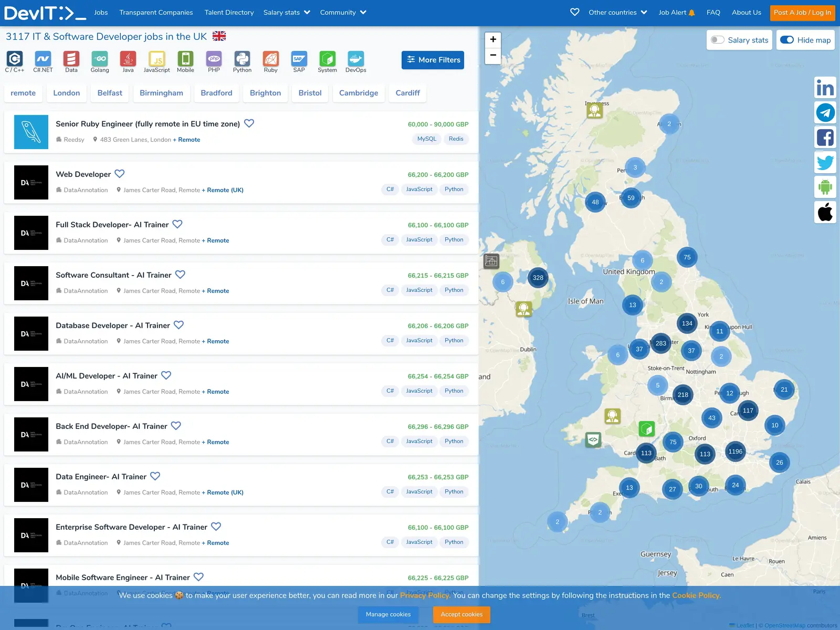Viewport: 840px width, 630px height.
Task: Filter by the DevOps icon
Action: 356,61
